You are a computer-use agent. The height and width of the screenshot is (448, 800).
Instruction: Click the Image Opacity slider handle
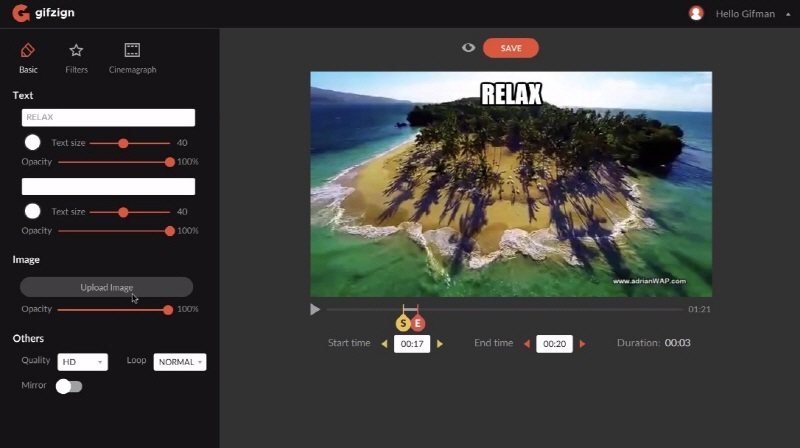coord(167,310)
